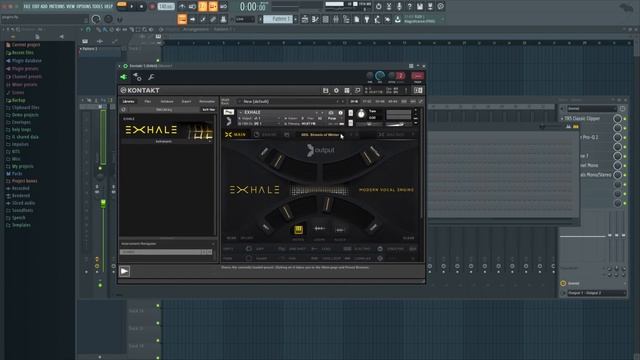Click the Kontakt save (disk) icon
The height and width of the screenshot is (360, 640).
click(326, 91)
